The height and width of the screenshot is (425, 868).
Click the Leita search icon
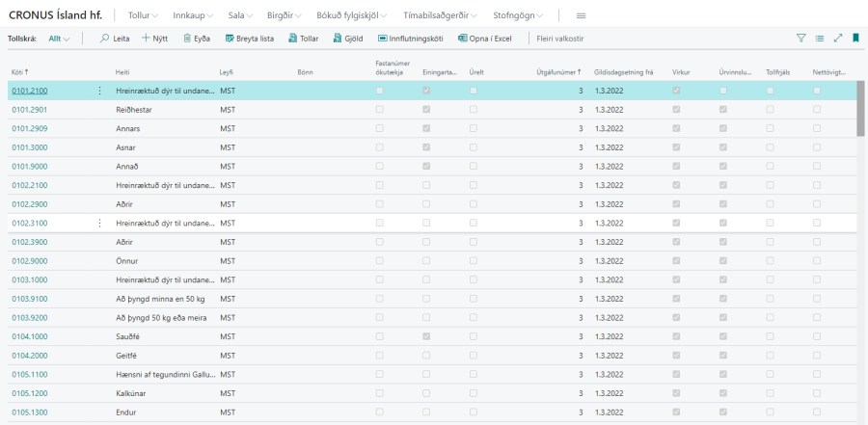click(x=105, y=39)
